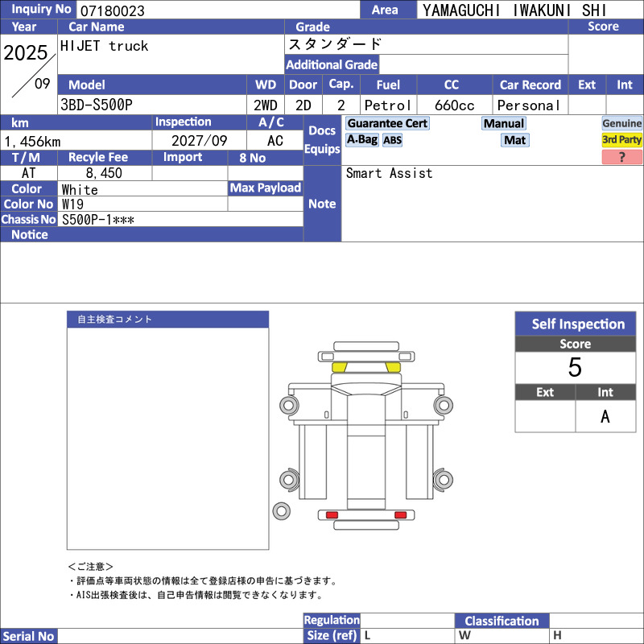
Task: Click the inspection date 2027/09
Action: pyautogui.click(x=199, y=140)
